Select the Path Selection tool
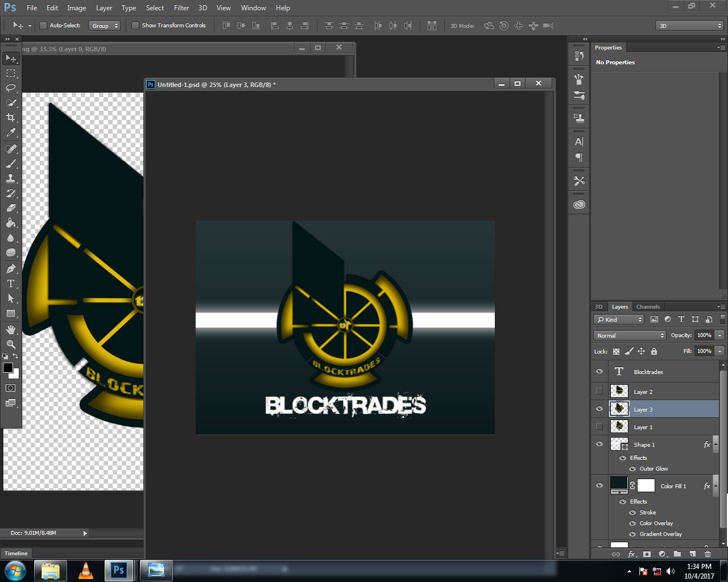Screen dimensions: 728x582 (x=11, y=298)
